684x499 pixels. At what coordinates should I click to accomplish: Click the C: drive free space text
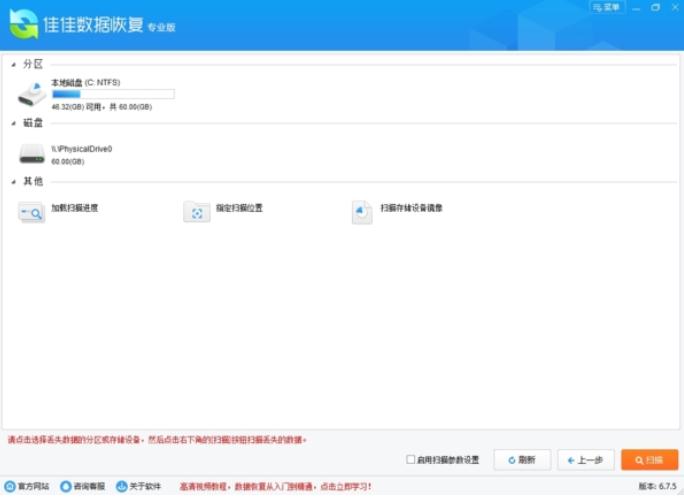(x=102, y=107)
